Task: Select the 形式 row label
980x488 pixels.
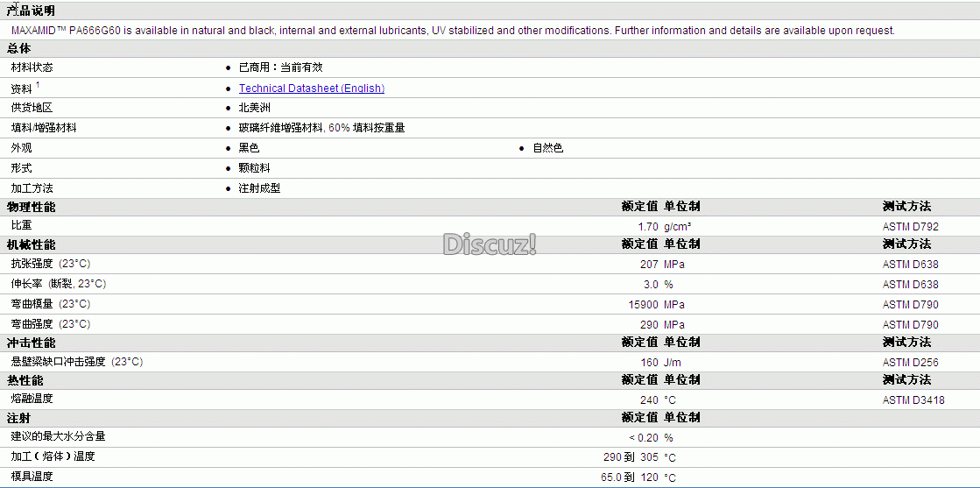Action: coord(21,168)
